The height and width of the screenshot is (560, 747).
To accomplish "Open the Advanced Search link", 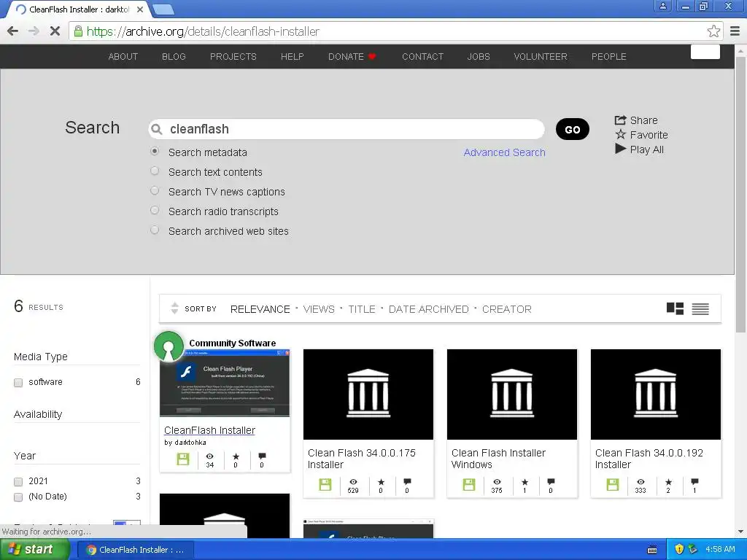I will click(505, 152).
